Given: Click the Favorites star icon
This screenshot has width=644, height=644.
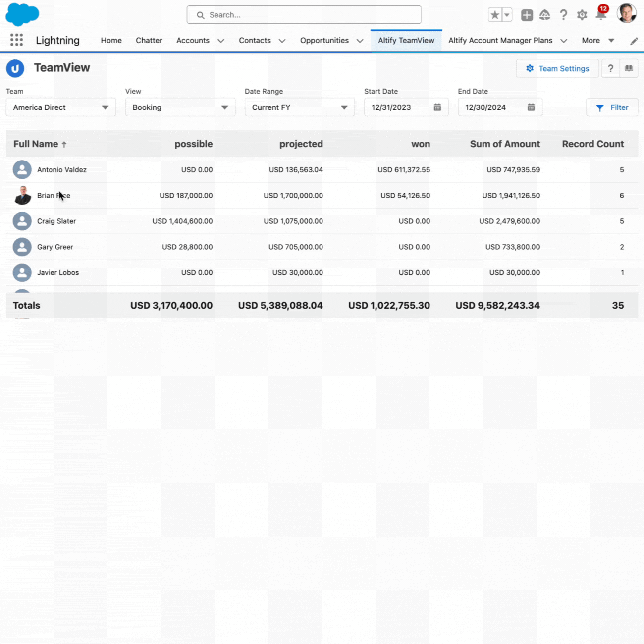Looking at the screenshot, I should tap(495, 15).
